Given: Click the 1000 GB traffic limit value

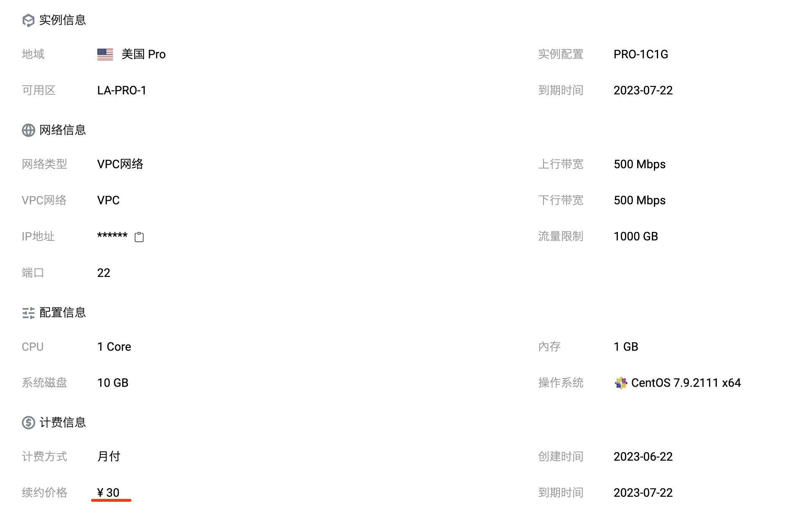Looking at the screenshot, I should [635, 237].
